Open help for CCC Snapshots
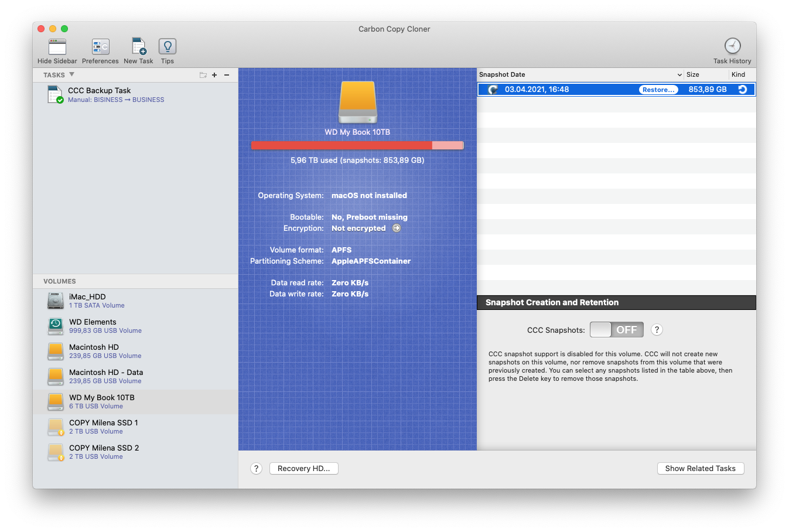Screen dimensions: 789x532 click(x=657, y=330)
